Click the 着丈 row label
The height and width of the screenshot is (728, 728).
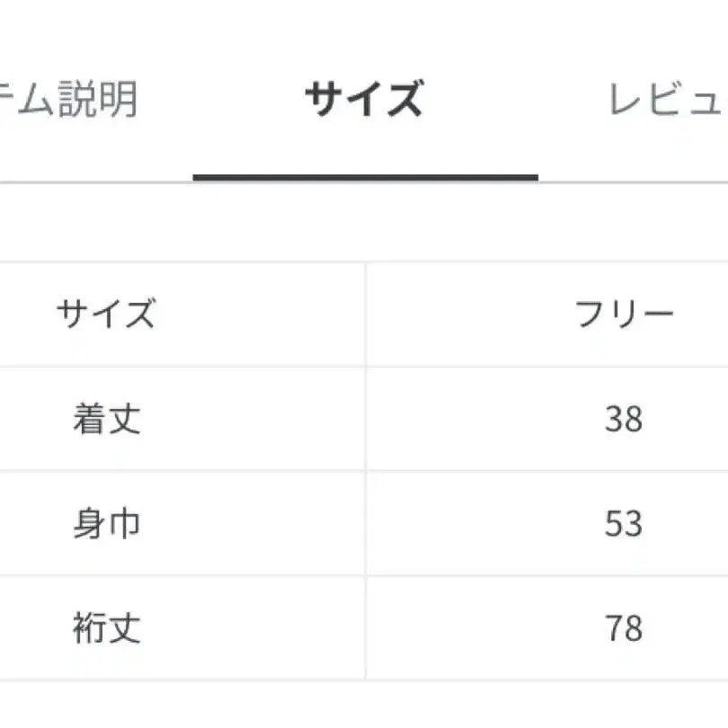(108, 416)
